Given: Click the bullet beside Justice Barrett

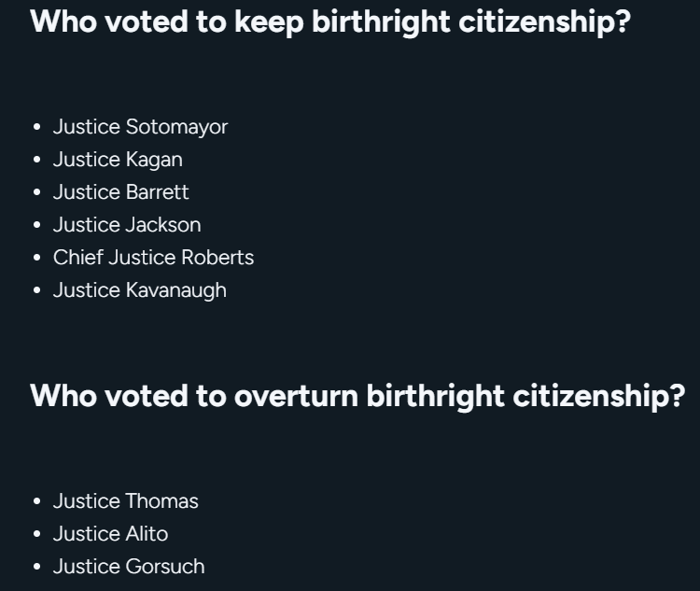Looking at the screenshot, I should point(37,192).
